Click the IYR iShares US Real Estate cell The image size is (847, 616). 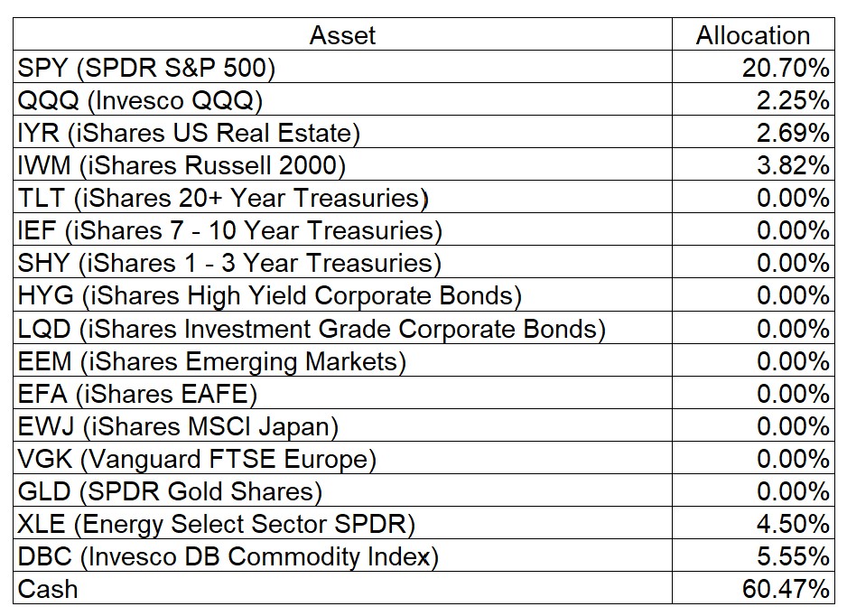(189, 133)
